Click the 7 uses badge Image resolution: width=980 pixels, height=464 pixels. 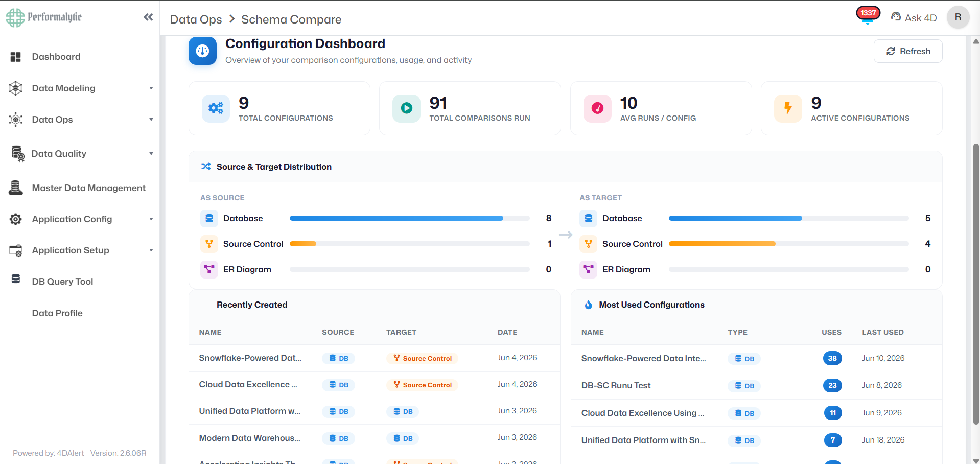pyautogui.click(x=833, y=440)
